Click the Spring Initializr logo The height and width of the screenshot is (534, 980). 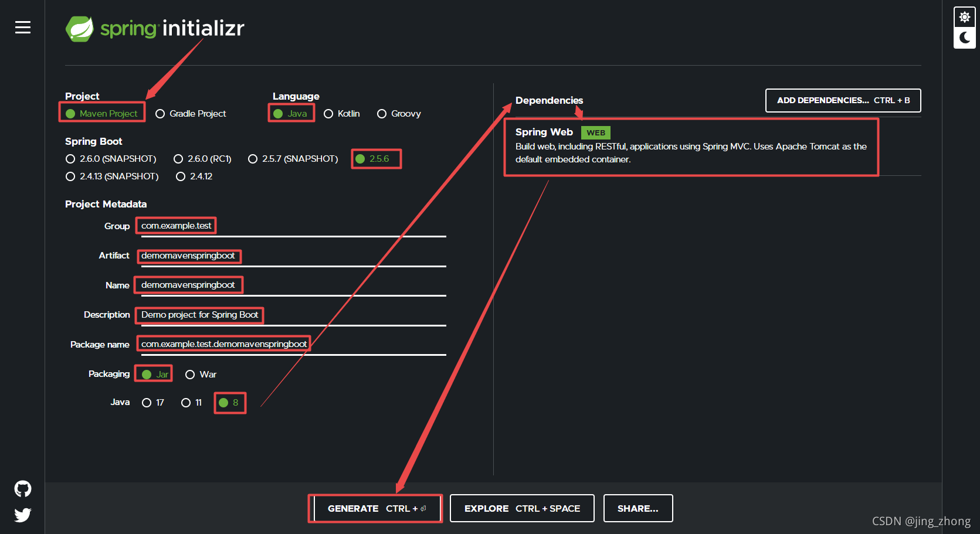155,28
